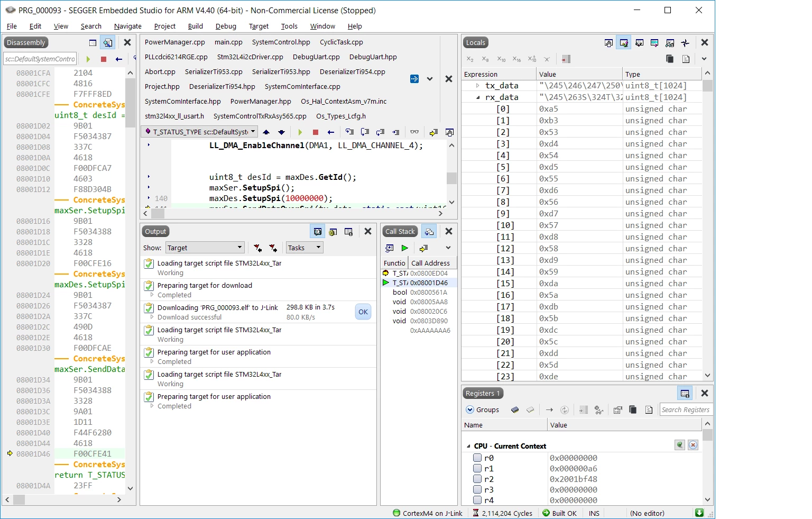
Task: Click the Call Stack panel title button
Action: [x=400, y=231]
